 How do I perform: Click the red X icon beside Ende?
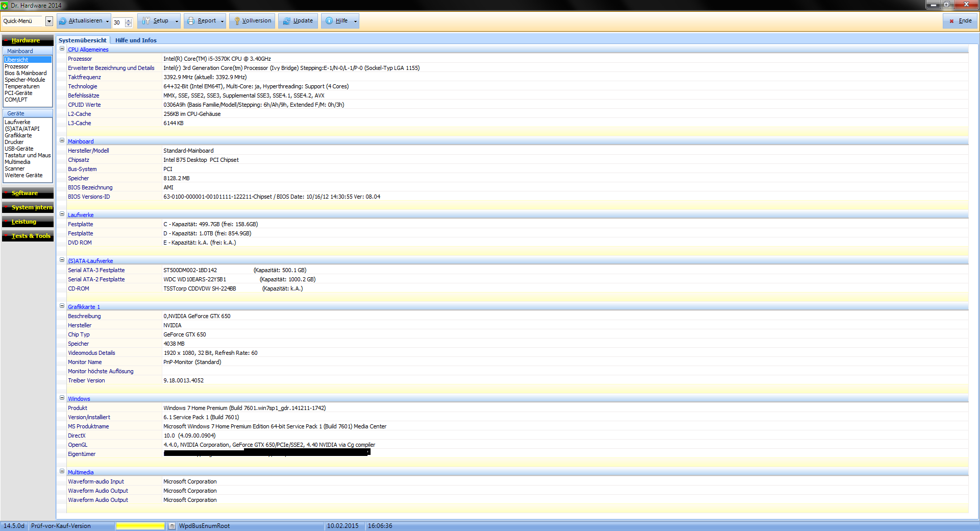click(951, 21)
